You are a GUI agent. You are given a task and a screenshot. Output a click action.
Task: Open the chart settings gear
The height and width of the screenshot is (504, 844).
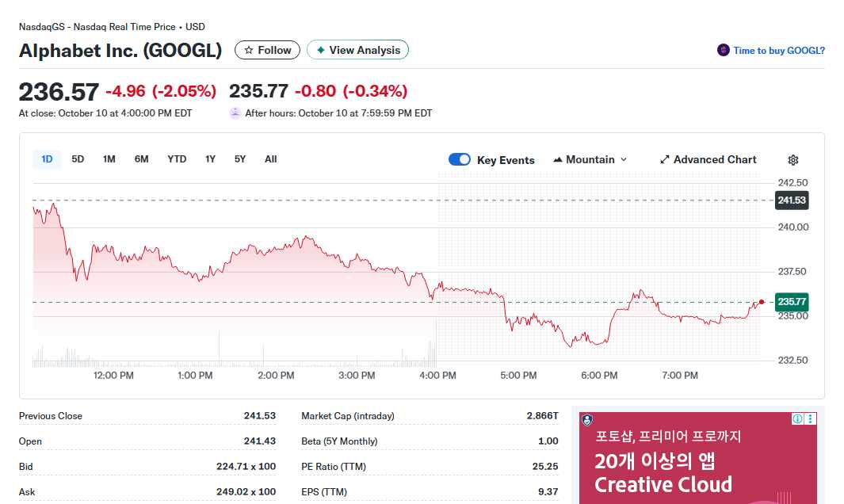[x=792, y=159]
